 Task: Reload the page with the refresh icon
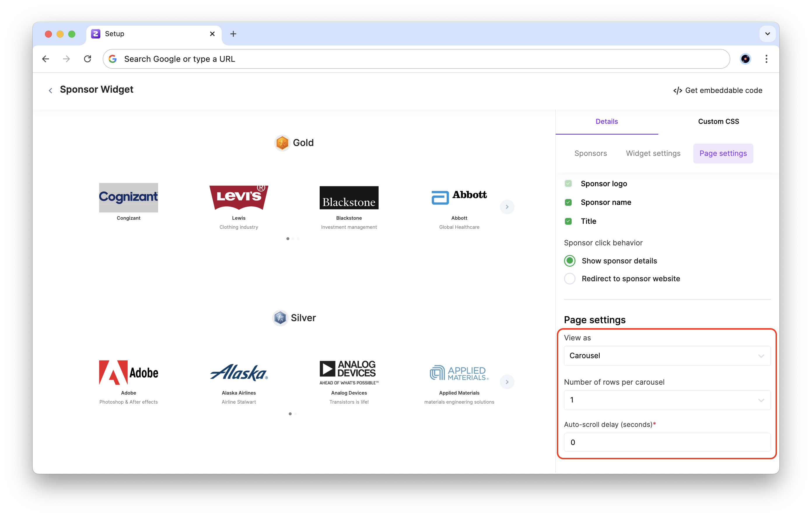coord(88,59)
